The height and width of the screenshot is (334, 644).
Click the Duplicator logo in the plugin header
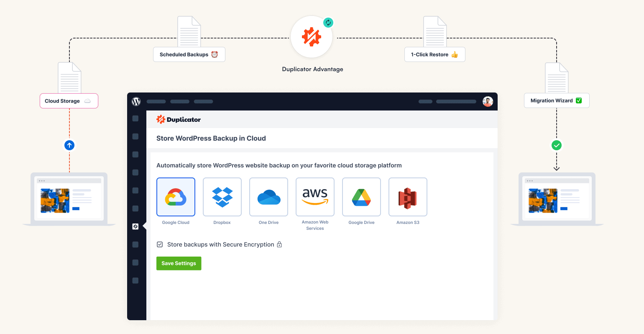pyautogui.click(x=179, y=119)
